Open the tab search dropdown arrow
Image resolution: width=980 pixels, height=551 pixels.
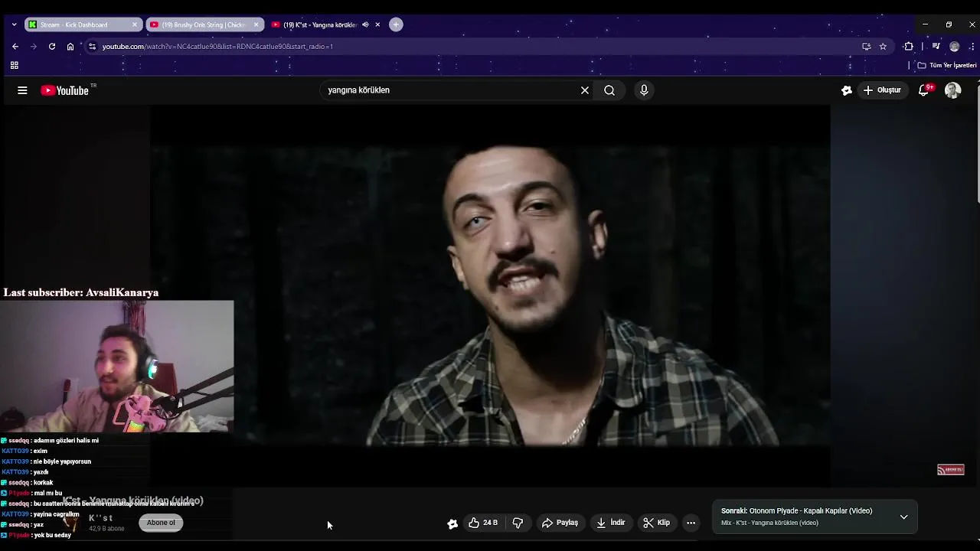point(14,24)
